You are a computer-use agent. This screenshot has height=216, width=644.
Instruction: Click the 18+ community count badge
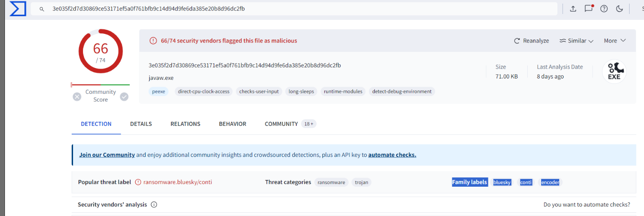(309, 124)
